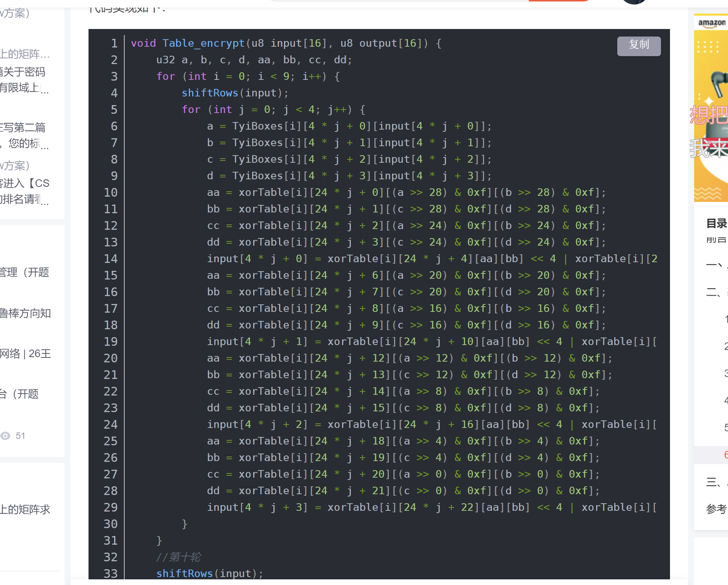Click line 6 'a = TyiBoxes[i][4 * j + 0]'

pyautogui.click(x=349, y=126)
